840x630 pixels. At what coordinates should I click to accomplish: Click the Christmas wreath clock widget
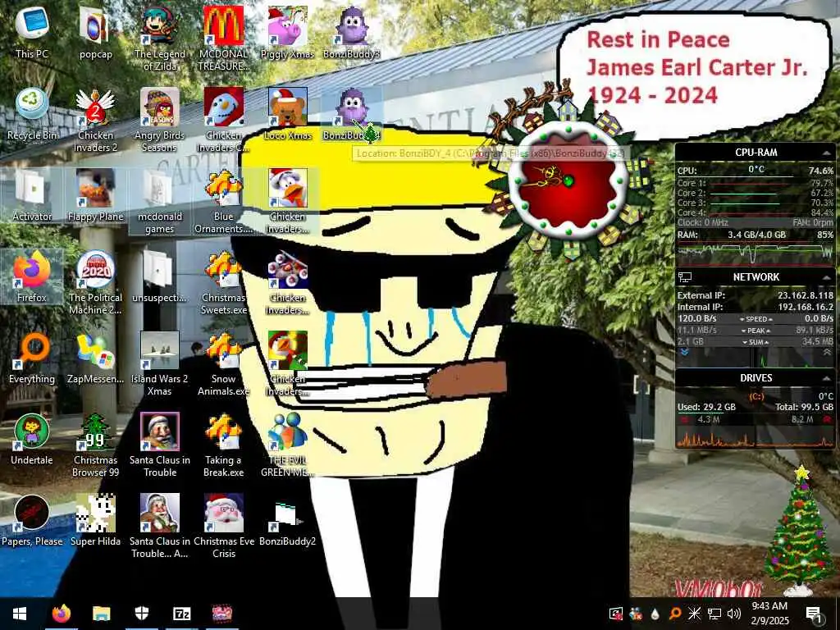point(568,182)
